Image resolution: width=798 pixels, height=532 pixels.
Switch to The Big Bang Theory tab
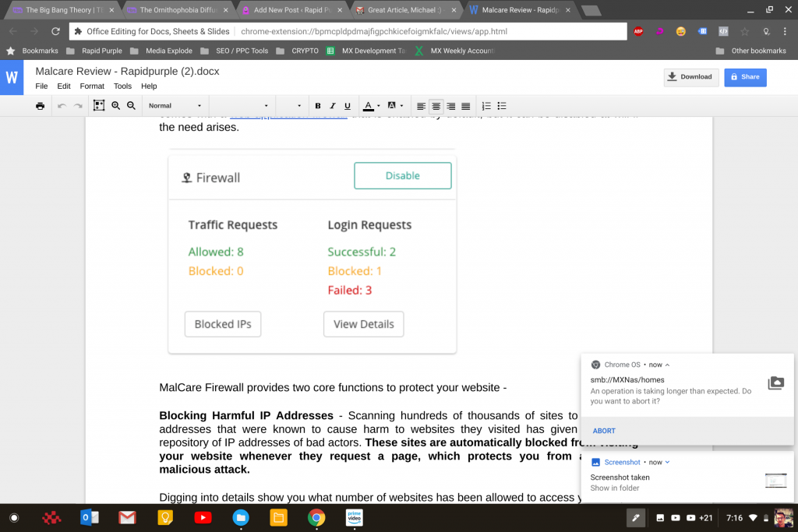(62, 10)
